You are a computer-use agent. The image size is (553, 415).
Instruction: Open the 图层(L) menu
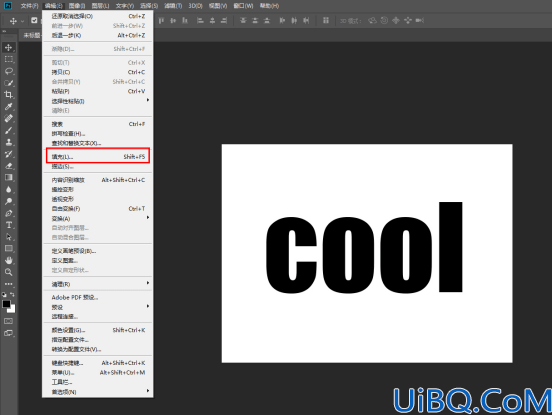(101, 6)
